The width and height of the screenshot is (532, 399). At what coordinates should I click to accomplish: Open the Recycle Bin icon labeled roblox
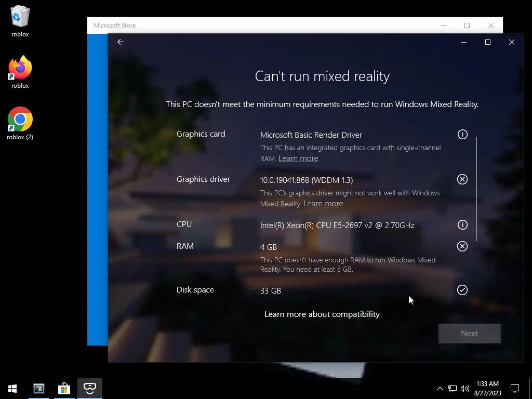click(20, 21)
